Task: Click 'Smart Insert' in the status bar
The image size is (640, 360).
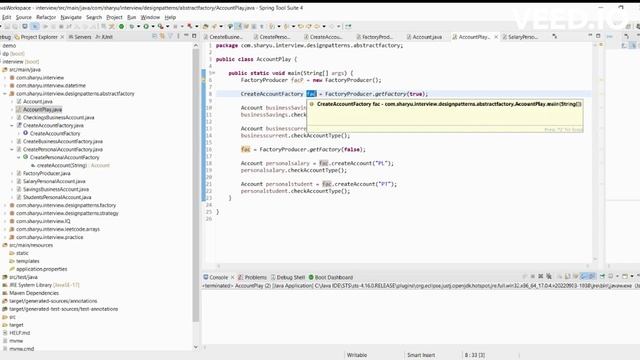Action: 421,355
